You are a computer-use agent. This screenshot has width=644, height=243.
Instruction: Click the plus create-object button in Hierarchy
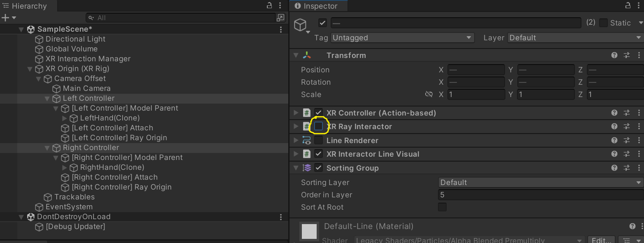coord(5,18)
